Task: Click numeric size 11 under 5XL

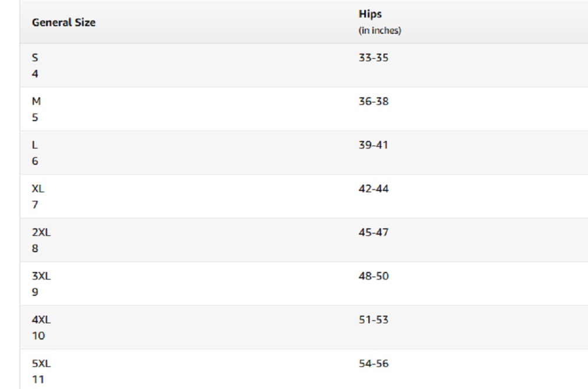Action: (x=37, y=380)
